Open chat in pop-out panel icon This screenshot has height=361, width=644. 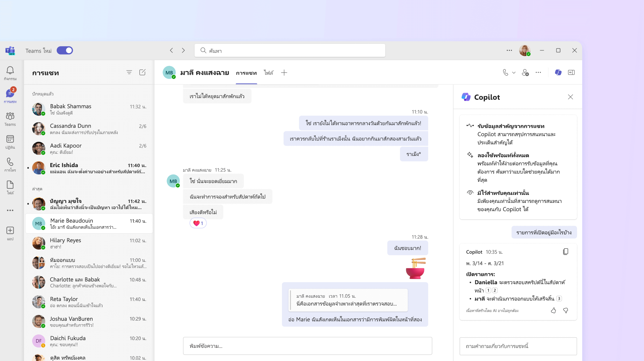click(571, 73)
